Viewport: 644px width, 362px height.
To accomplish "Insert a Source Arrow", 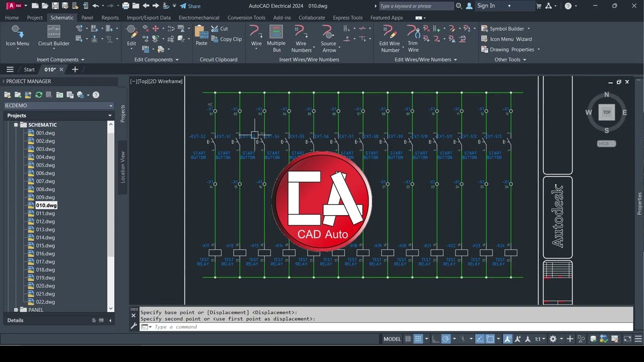I will [329, 38].
